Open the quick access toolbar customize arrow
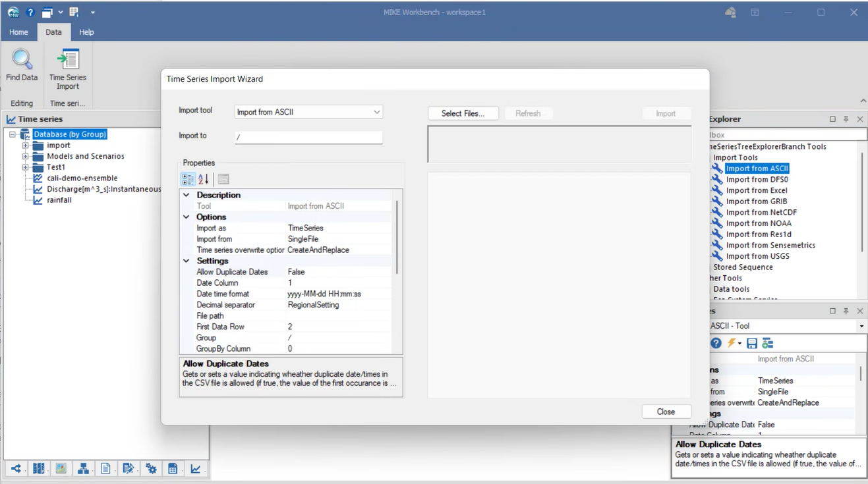 click(93, 12)
